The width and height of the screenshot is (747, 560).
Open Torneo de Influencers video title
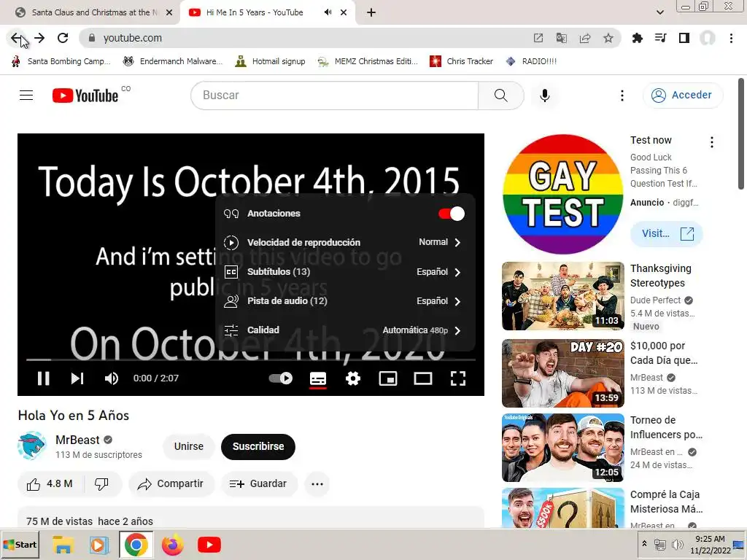666,427
